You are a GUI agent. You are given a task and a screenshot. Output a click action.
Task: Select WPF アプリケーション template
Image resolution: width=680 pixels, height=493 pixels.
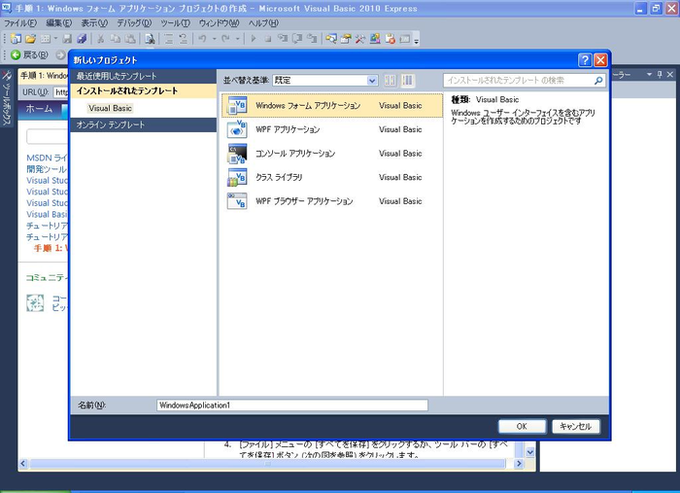(332, 129)
